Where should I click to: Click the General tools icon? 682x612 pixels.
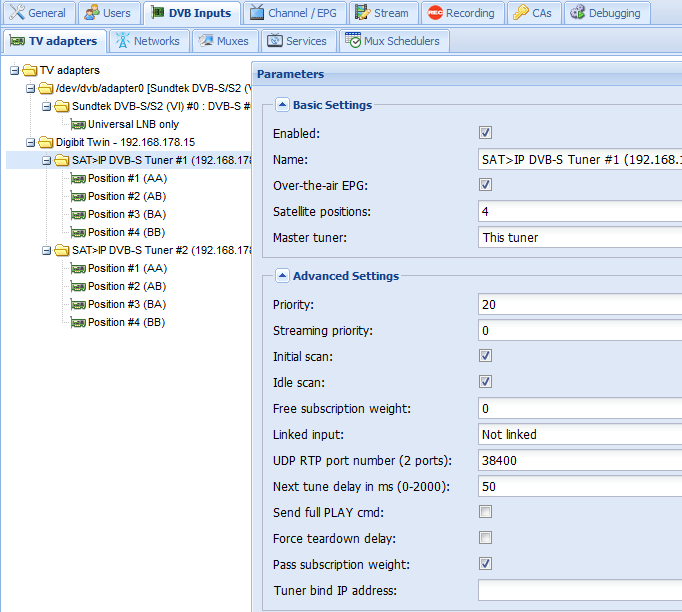coord(17,13)
